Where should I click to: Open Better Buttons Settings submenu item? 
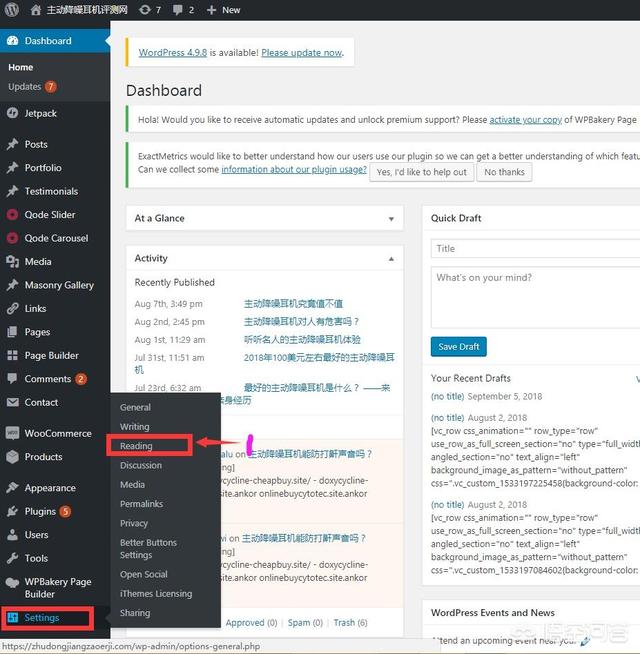148,548
